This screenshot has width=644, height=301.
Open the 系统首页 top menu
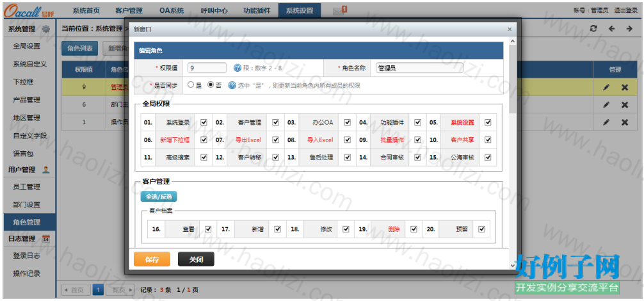(86, 11)
